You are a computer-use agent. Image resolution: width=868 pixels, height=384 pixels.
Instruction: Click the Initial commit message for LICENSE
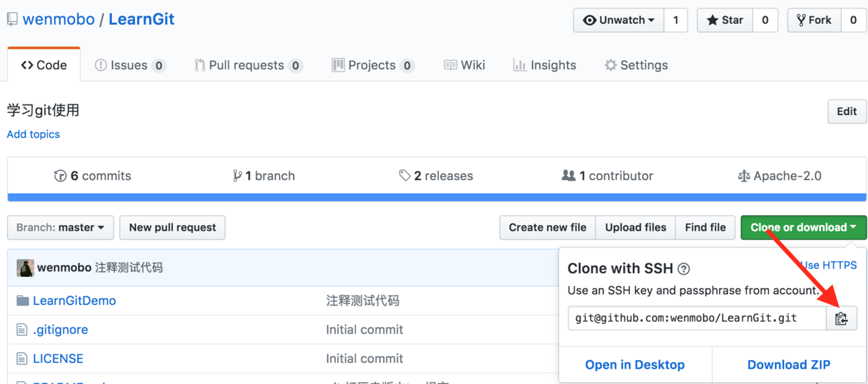(x=365, y=358)
